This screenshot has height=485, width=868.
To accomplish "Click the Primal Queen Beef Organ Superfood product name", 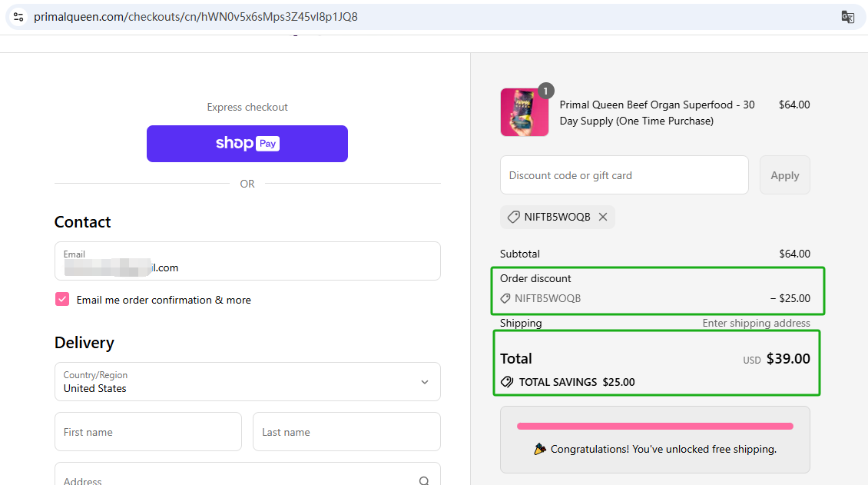I will (x=657, y=113).
